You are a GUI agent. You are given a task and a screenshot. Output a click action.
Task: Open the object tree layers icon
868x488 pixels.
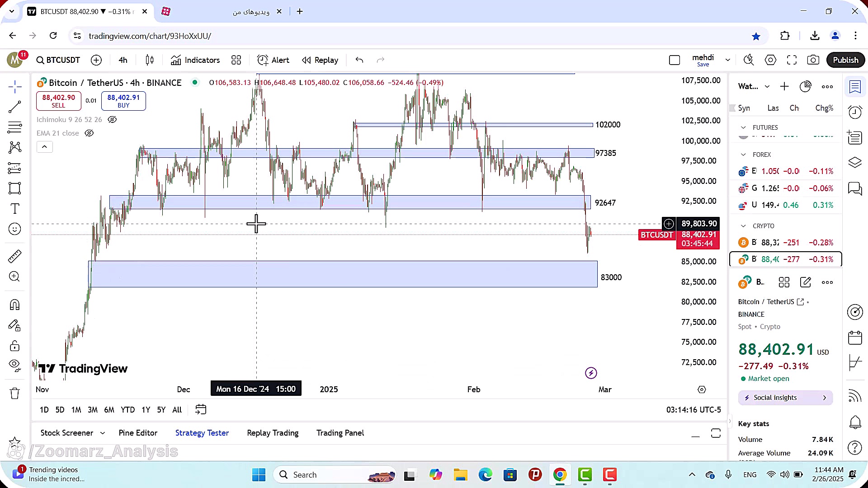click(x=855, y=163)
